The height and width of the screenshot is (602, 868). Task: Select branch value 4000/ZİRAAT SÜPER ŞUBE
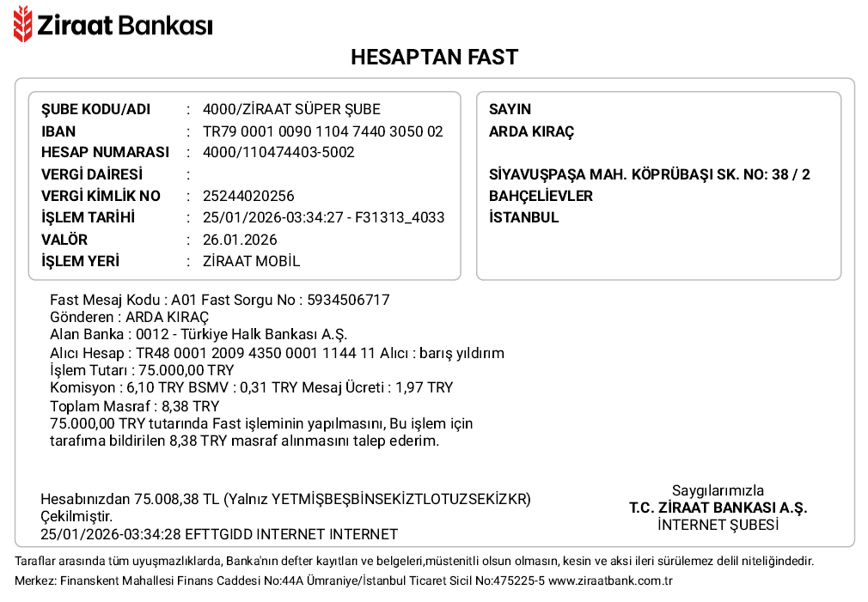[291, 109]
